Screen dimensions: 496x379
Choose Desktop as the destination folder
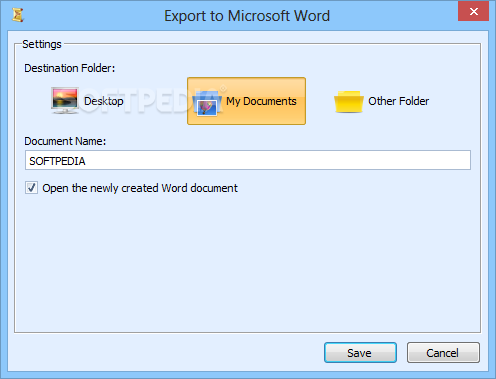[88, 101]
